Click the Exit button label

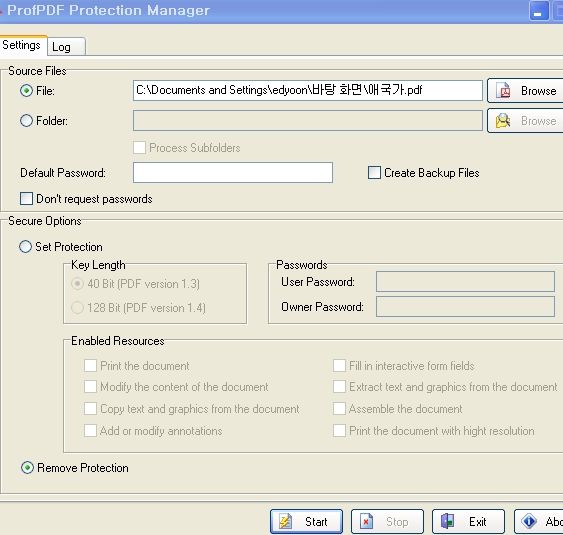[x=478, y=522]
